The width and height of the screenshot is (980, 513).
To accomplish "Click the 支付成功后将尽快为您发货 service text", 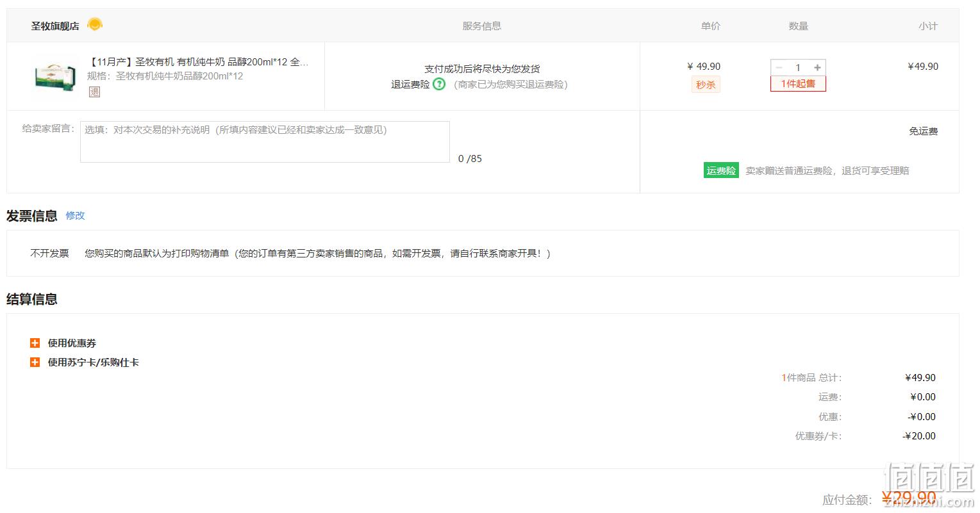I will [482, 69].
